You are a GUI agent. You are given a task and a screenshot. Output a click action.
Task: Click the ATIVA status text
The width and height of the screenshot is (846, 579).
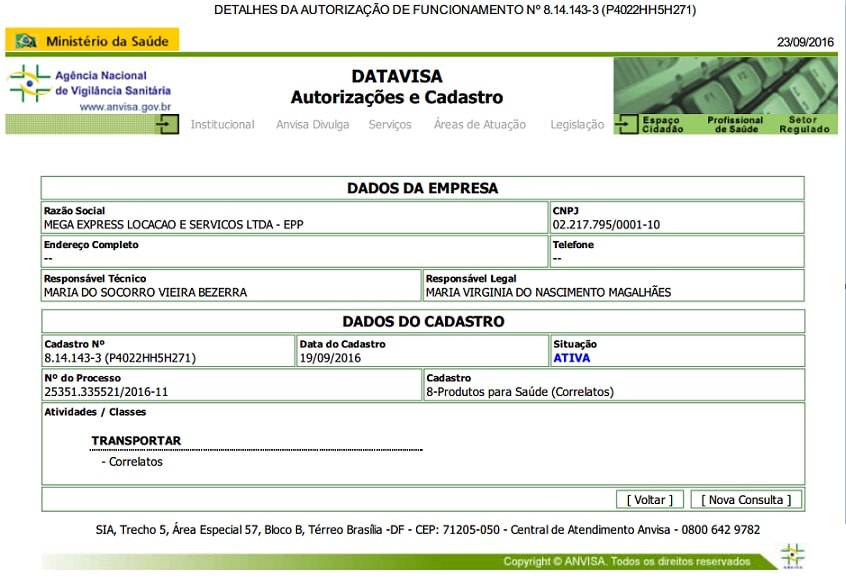coord(572,357)
